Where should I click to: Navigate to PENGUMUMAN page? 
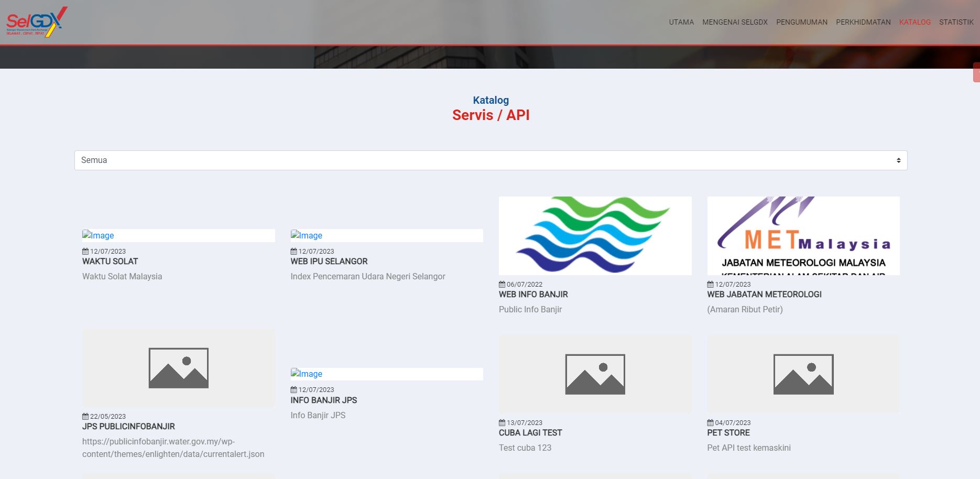coord(801,22)
